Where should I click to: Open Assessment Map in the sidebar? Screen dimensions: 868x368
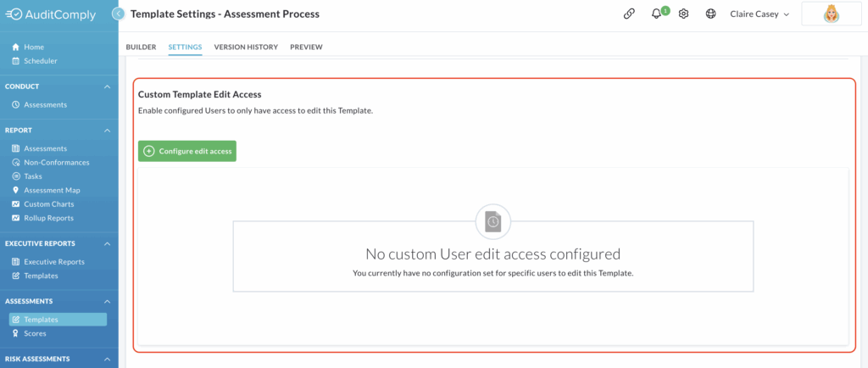(x=52, y=191)
